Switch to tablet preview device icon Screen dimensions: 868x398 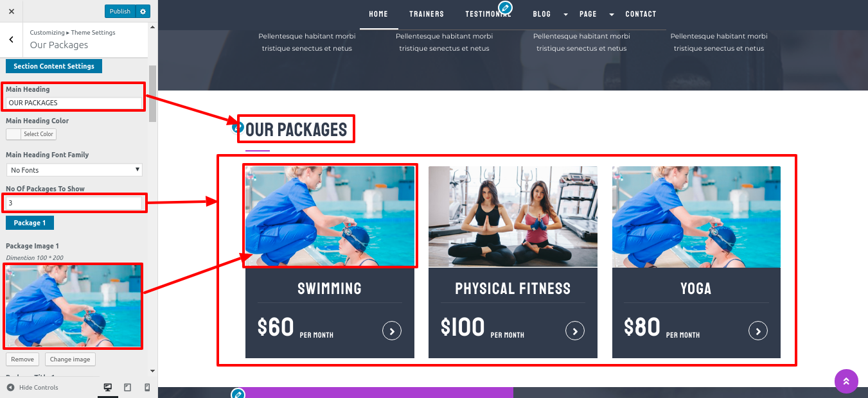point(127,387)
